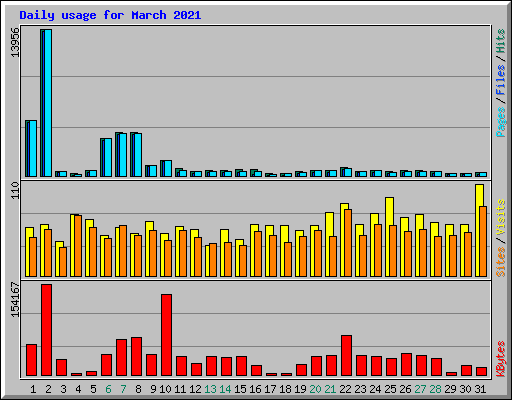This screenshot has width=512, height=400.
Task: Select day label 16 on the x-axis
Action: click(255, 389)
